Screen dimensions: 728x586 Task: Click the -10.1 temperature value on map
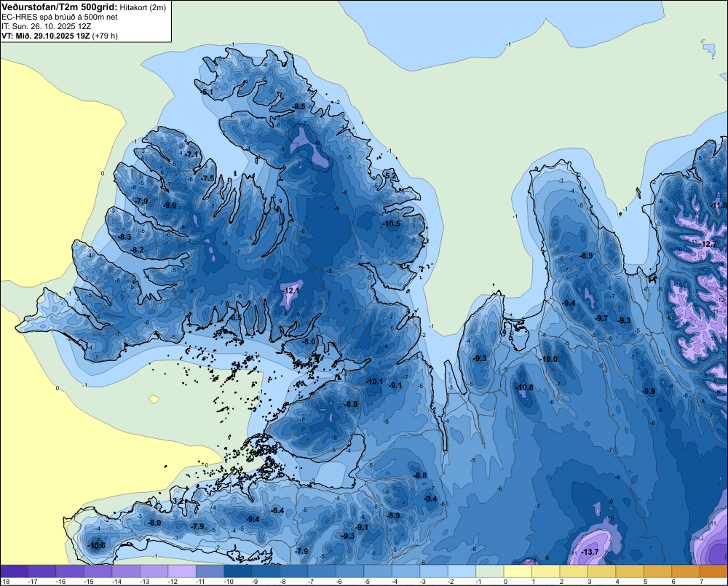tap(375, 381)
